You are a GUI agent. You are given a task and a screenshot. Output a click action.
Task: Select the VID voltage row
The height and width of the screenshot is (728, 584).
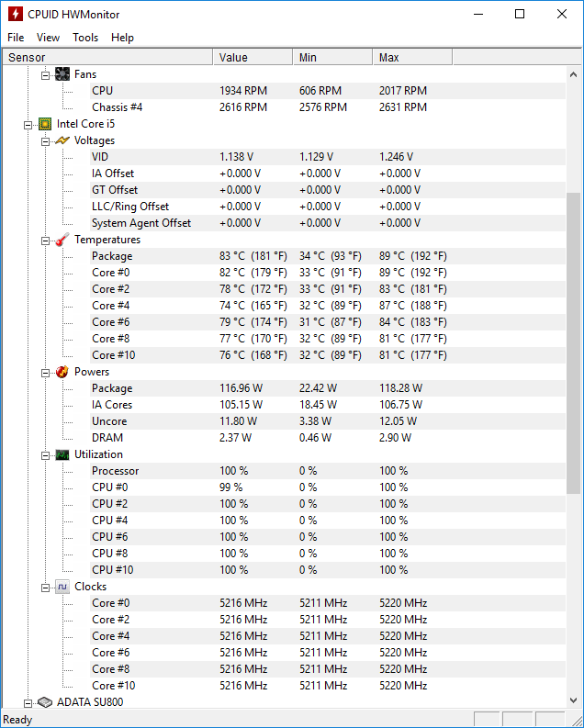coord(328,157)
